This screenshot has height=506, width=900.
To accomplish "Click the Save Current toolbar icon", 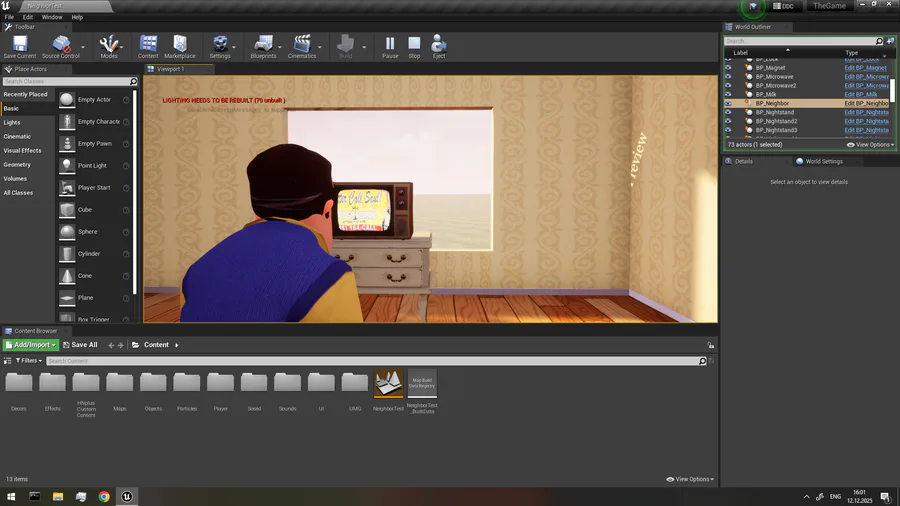I will click(20, 46).
